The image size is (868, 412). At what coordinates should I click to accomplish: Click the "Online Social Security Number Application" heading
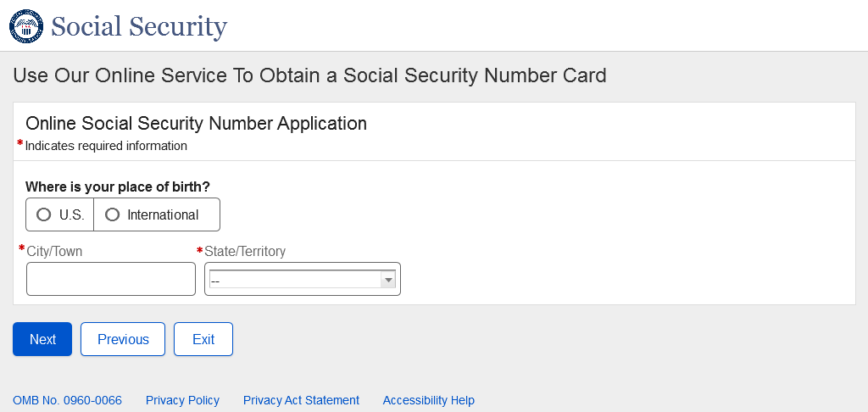click(196, 124)
